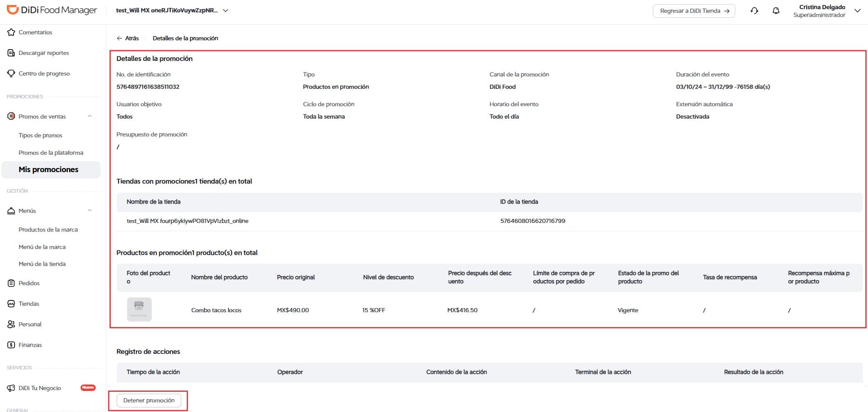Open the store selector dropdown
The image size is (868, 412).
[225, 11]
